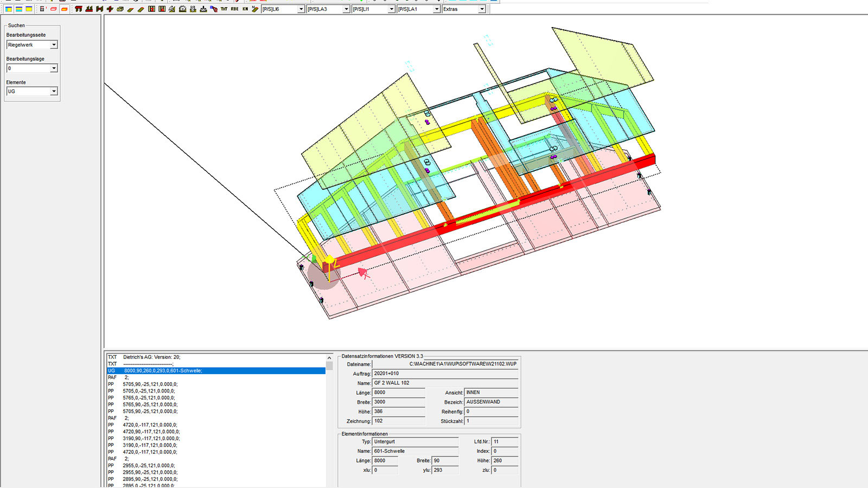Open the Bearbeitungsseite dropdown showing Riegelwerk
The width and height of the screenshot is (868, 488).
[x=54, y=45]
